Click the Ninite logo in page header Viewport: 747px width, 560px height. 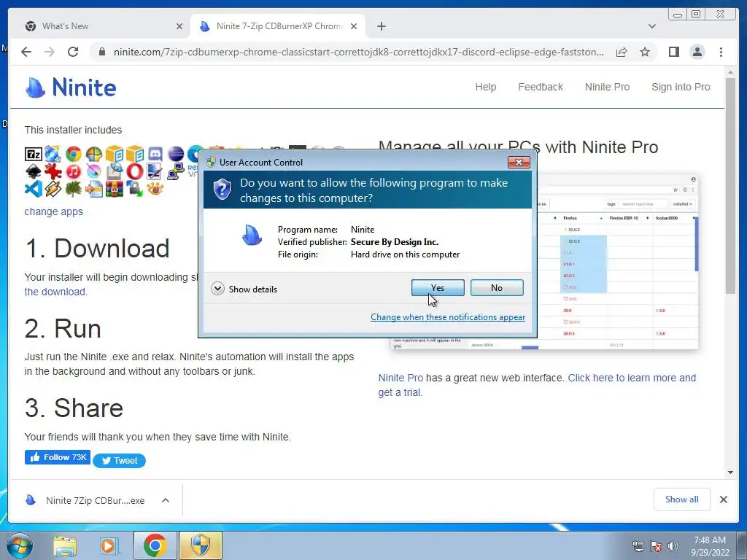[x=71, y=87]
